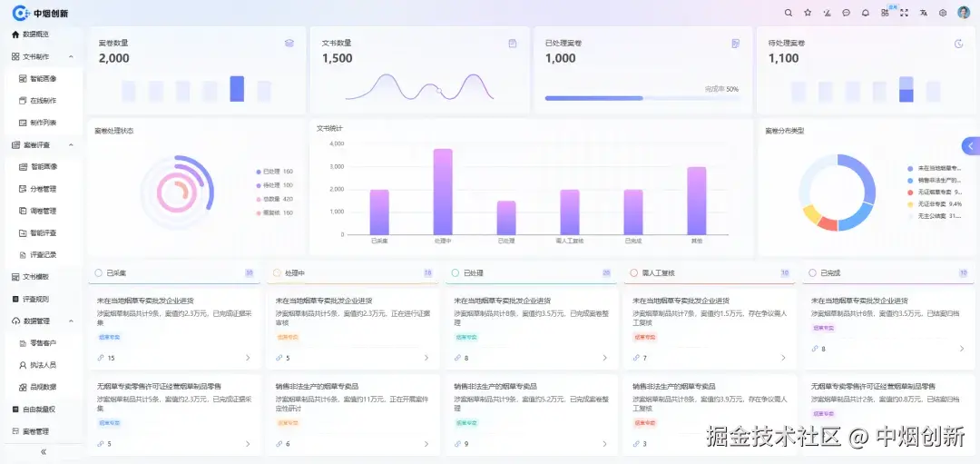Screen dimensions: 980x464
Task: Click the layers icon on 案卷数量 card
Action: (289, 44)
